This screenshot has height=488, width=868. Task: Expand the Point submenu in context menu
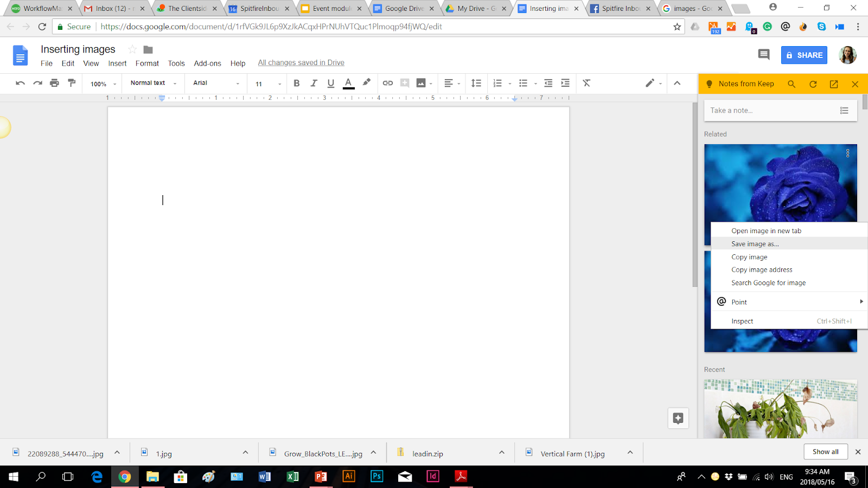(789, 301)
